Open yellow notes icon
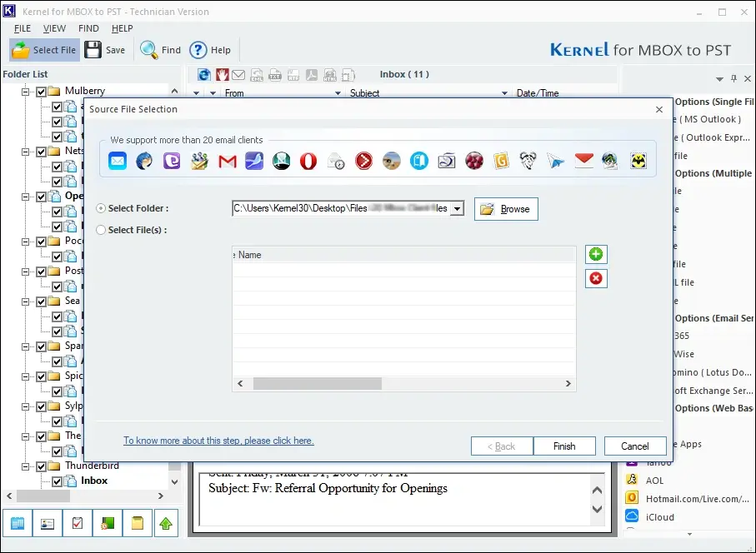 (138, 523)
